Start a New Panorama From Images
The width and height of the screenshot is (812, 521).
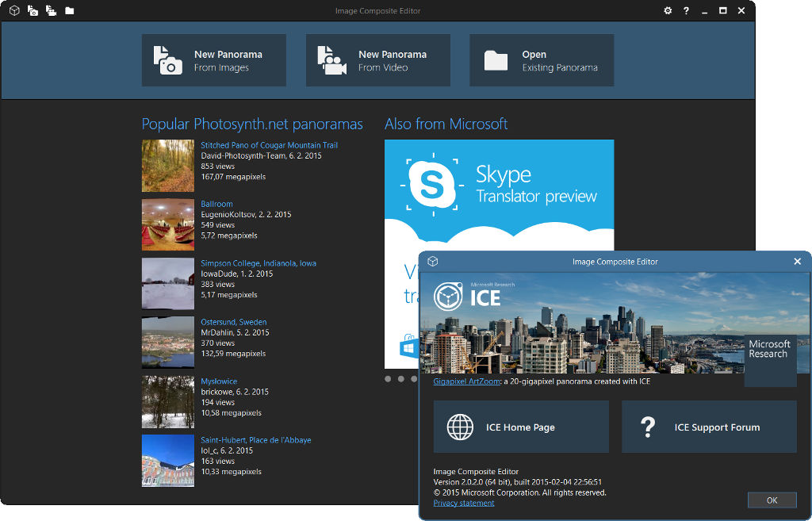pos(214,60)
